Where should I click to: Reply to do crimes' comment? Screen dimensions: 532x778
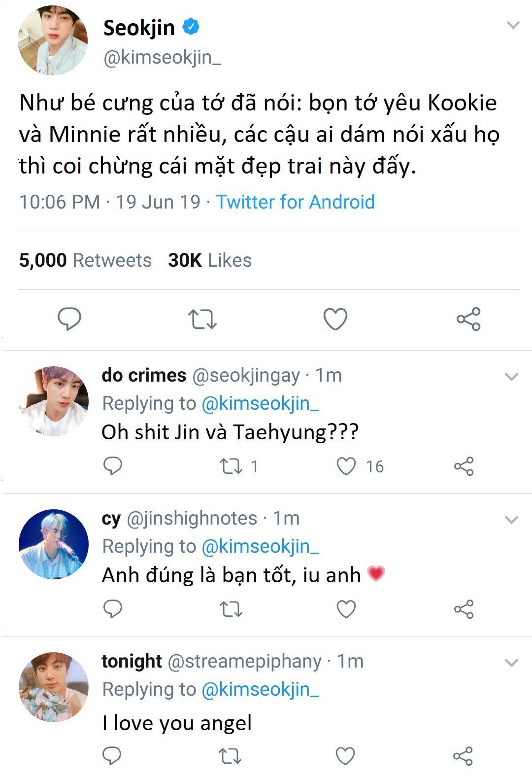pos(113,465)
